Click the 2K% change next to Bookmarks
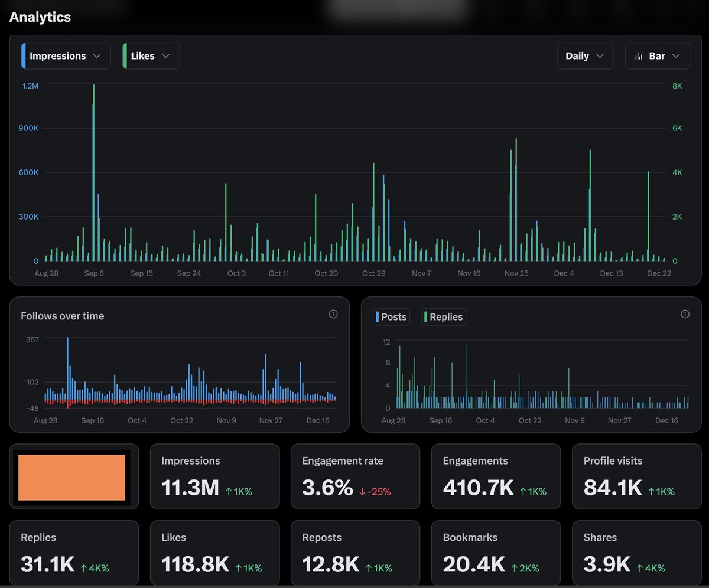The height and width of the screenshot is (588, 709). pyautogui.click(x=525, y=568)
